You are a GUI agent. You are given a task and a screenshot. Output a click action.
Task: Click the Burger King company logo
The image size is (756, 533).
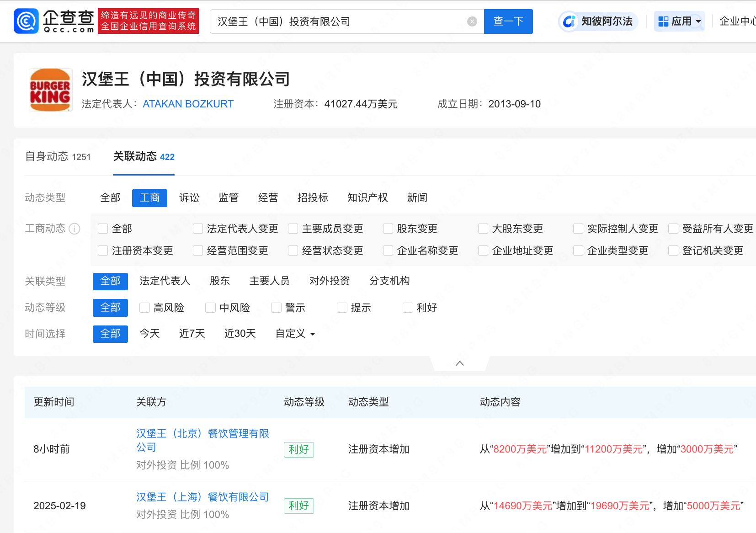50,90
